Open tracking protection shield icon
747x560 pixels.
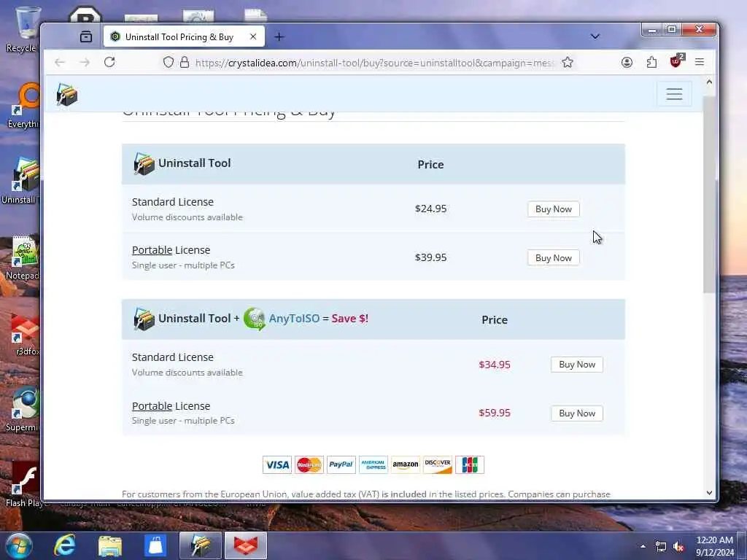(169, 63)
